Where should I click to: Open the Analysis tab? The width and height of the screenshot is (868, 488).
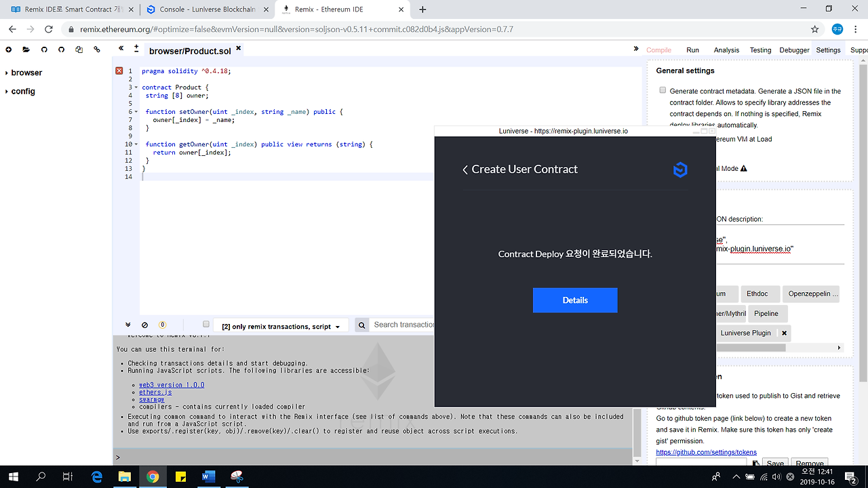726,50
